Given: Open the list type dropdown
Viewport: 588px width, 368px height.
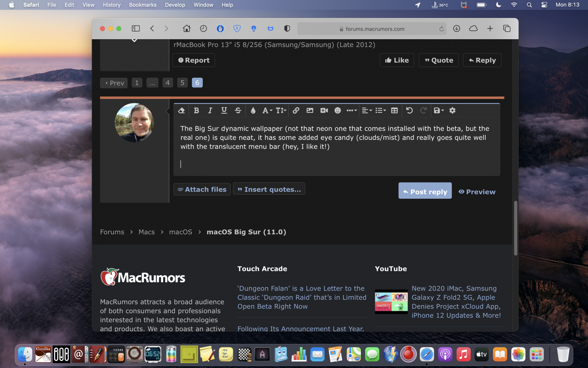Looking at the screenshot, I should [x=381, y=110].
